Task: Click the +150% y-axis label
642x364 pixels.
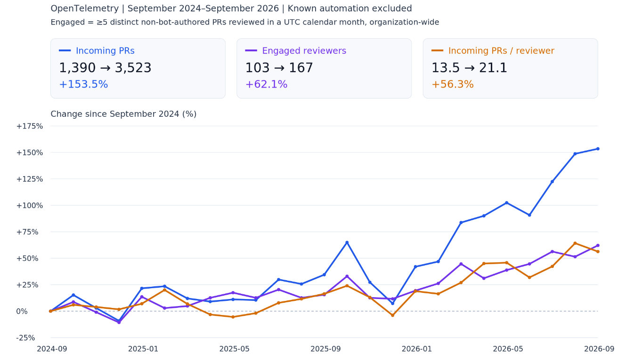Action: click(30, 153)
